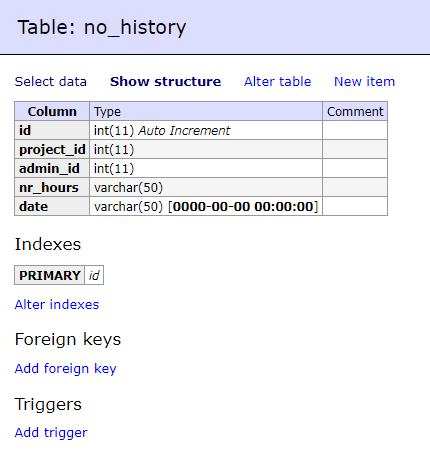Select the admin_id column name cell

tap(52, 168)
